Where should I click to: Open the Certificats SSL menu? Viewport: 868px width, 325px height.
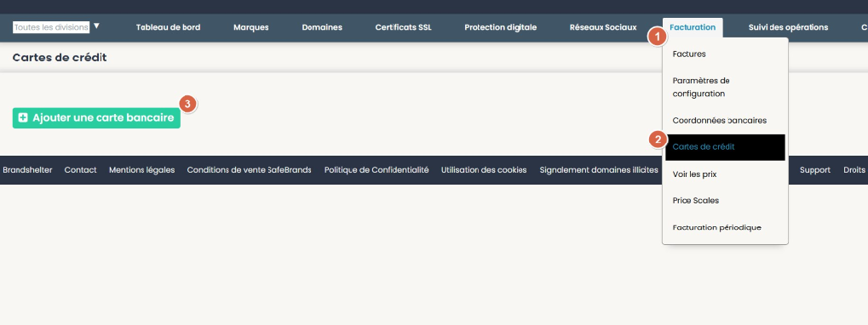coord(403,27)
